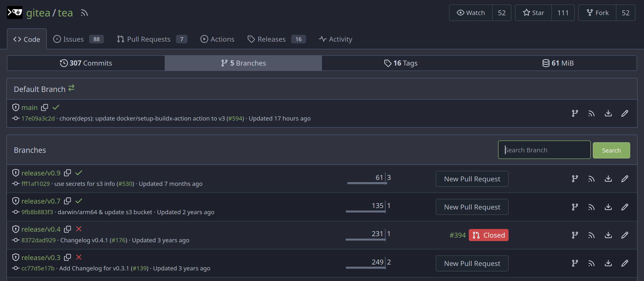The image size is (644, 281).
Task: Open pull request #594 link
Action: 235,118
